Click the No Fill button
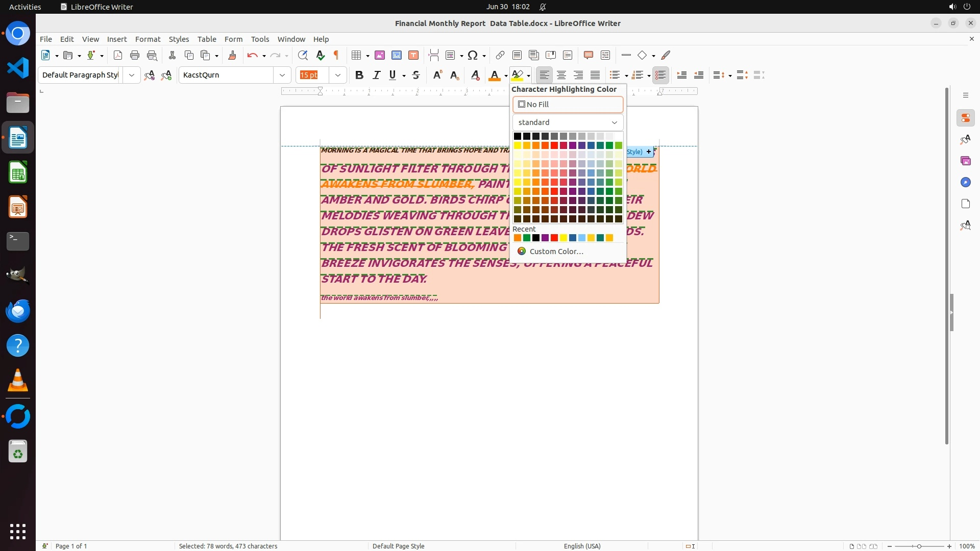980x551 pixels. point(568,105)
